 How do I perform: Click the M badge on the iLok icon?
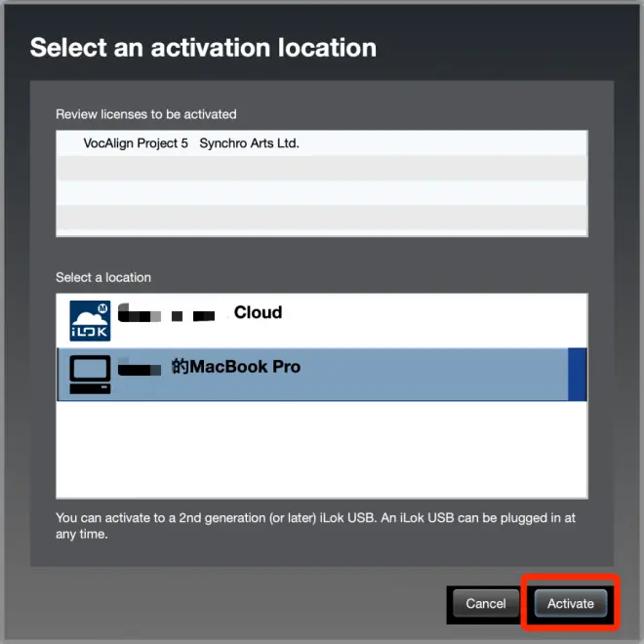(102, 308)
